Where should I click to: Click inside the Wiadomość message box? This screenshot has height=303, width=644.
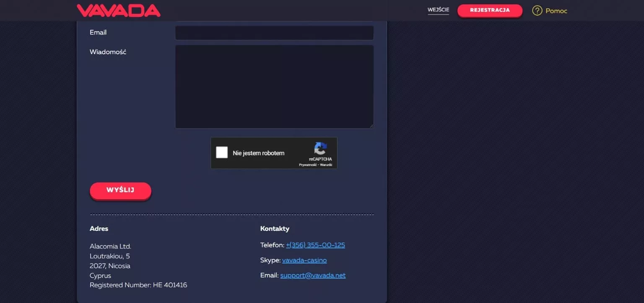[x=274, y=86]
